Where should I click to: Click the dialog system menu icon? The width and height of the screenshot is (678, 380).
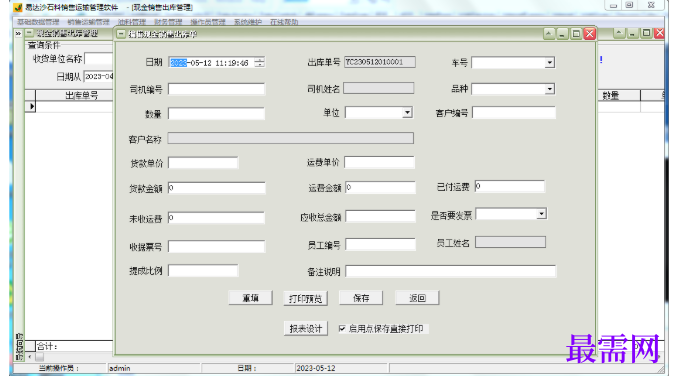click(x=122, y=34)
